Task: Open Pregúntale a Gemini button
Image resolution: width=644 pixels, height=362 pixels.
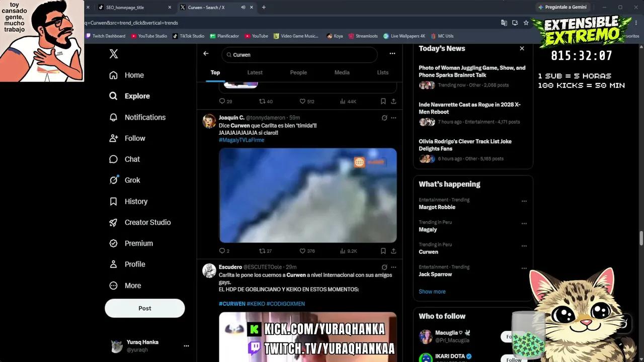Action: pos(562,7)
